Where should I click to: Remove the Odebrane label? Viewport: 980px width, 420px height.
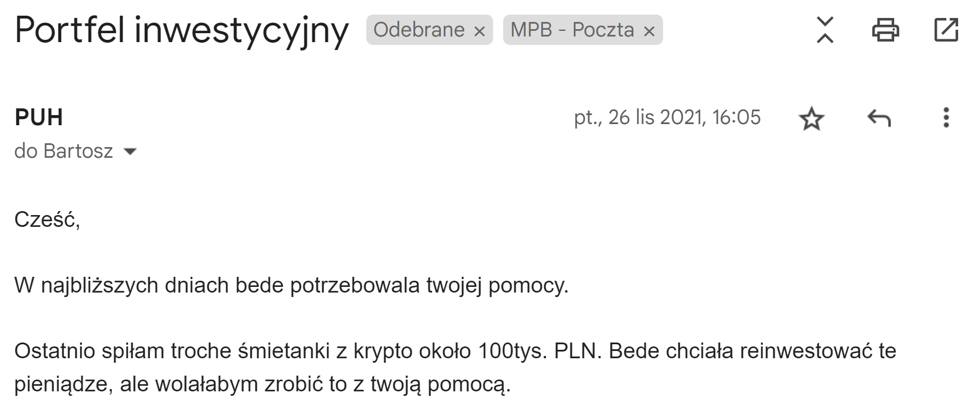pos(479,31)
